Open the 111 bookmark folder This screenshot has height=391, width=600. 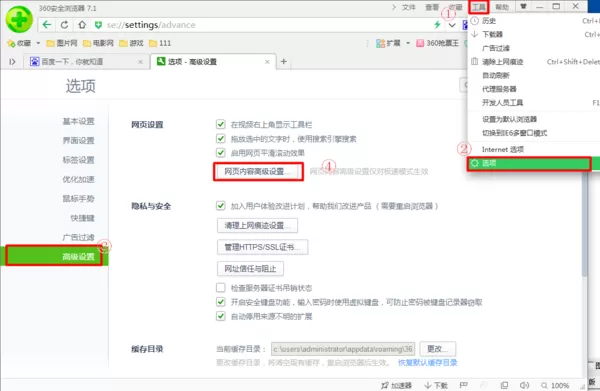(160, 43)
